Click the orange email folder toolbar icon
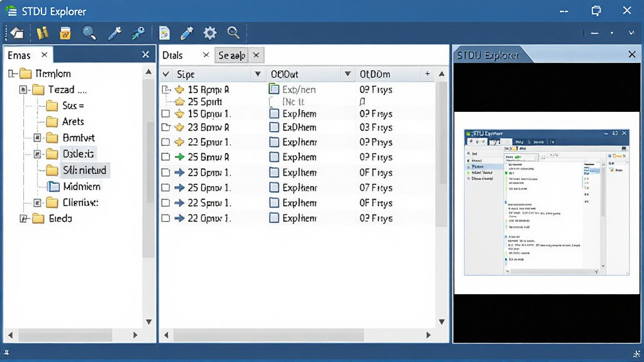The height and width of the screenshot is (362, 644). (65, 33)
